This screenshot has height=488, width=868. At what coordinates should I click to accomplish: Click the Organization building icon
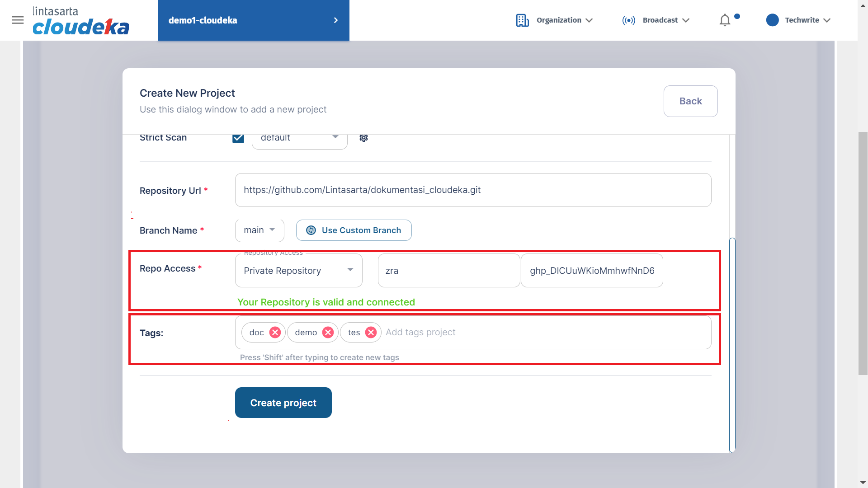522,20
